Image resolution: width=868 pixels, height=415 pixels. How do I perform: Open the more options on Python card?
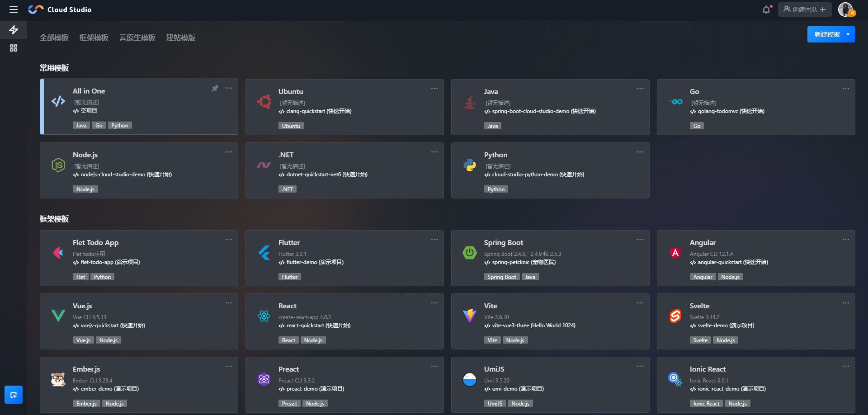(640, 152)
